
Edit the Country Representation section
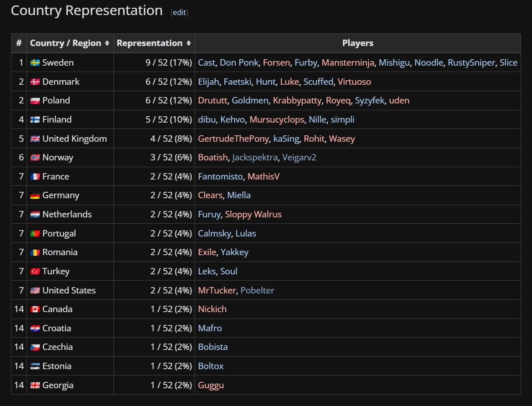[x=179, y=12]
